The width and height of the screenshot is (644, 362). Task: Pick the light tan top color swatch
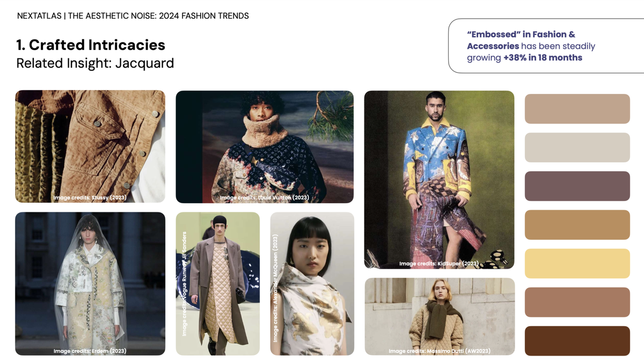click(x=577, y=109)
